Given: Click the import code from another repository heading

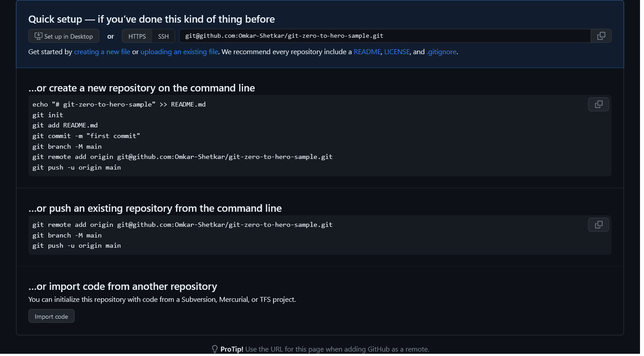Looking at the screenshot, I should pos(123,286).
